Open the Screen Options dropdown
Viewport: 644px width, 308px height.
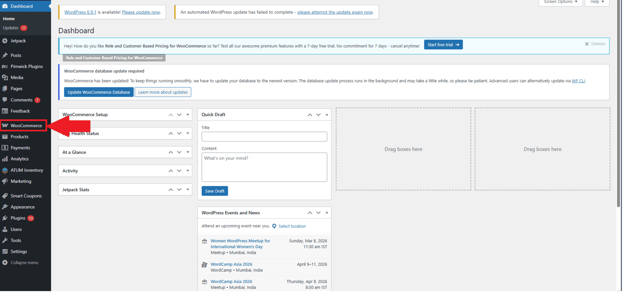click(x=560, y=2)
